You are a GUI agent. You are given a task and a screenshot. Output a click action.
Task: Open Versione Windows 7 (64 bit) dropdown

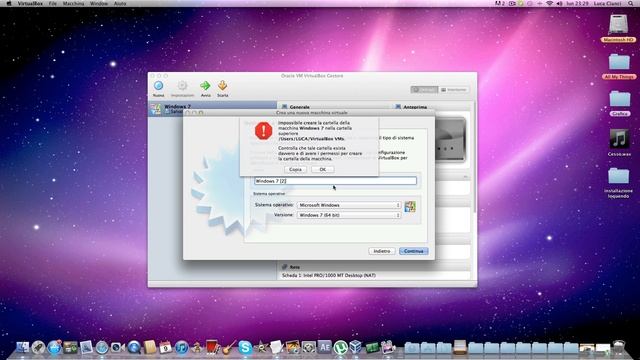349,215
